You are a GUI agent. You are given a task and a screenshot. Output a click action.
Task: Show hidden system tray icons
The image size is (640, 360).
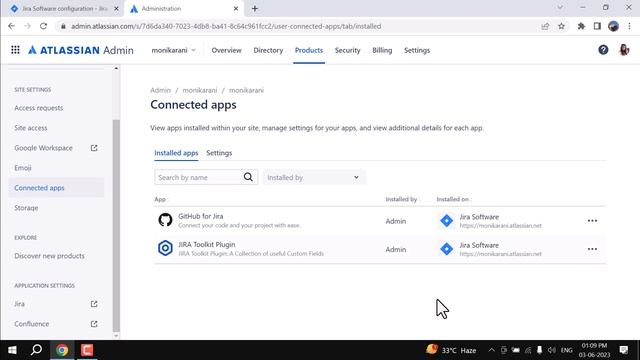(x=491, y=350)
